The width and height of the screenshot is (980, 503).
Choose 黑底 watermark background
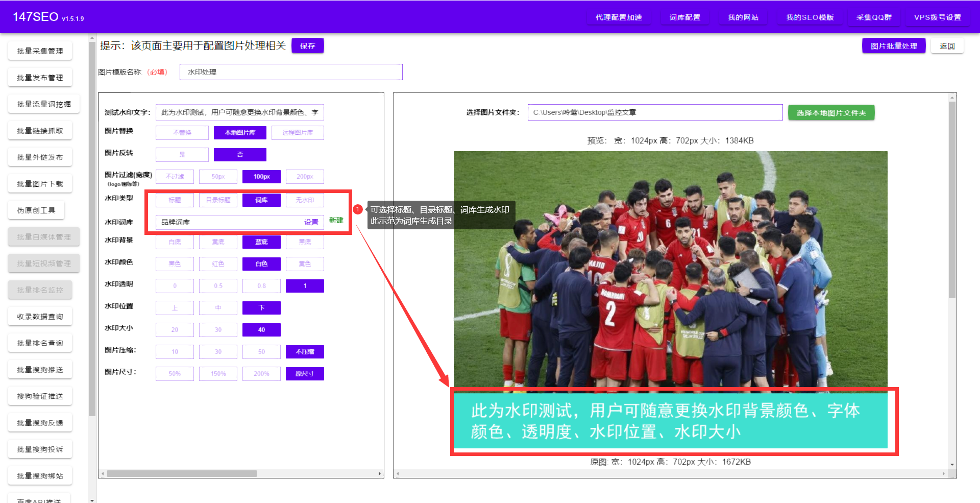[x=305, y=242]
